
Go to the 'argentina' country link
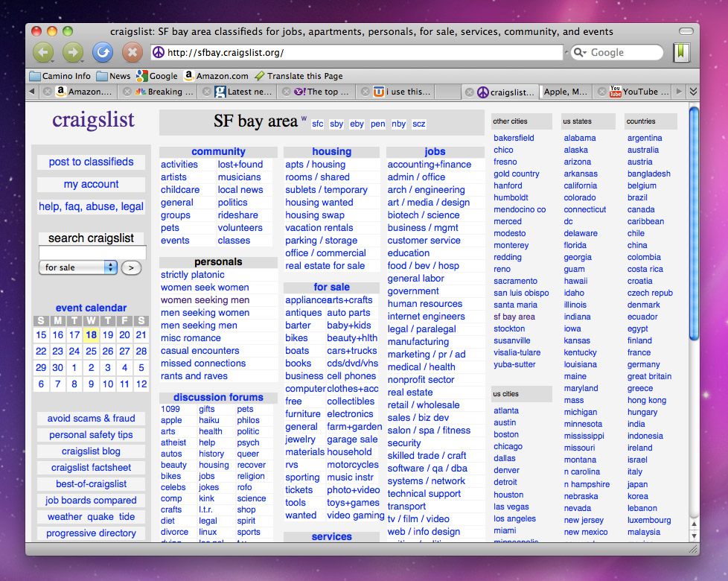tap(645, 138)
